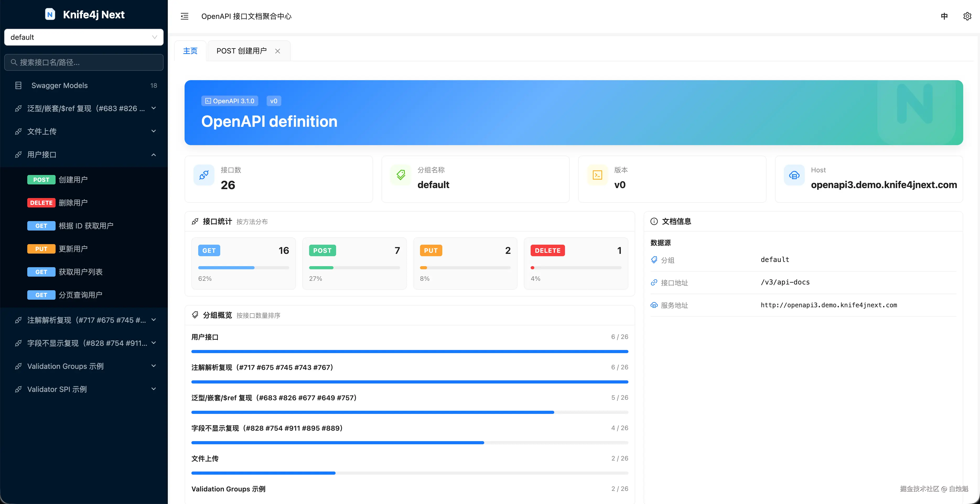Click the GET 62% progress bar
Image resolution: width=980 pixels, height=504 pixels.
[244, 268]
